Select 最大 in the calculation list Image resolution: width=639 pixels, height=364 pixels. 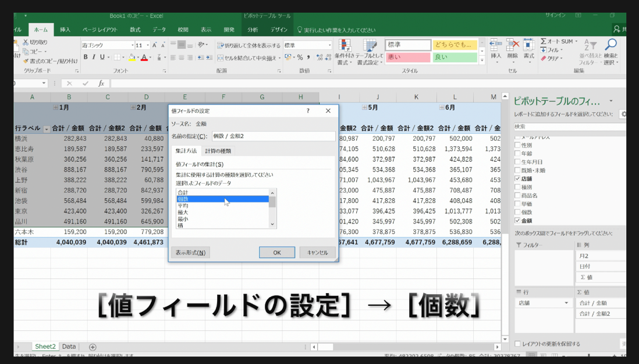click(222, 212)
